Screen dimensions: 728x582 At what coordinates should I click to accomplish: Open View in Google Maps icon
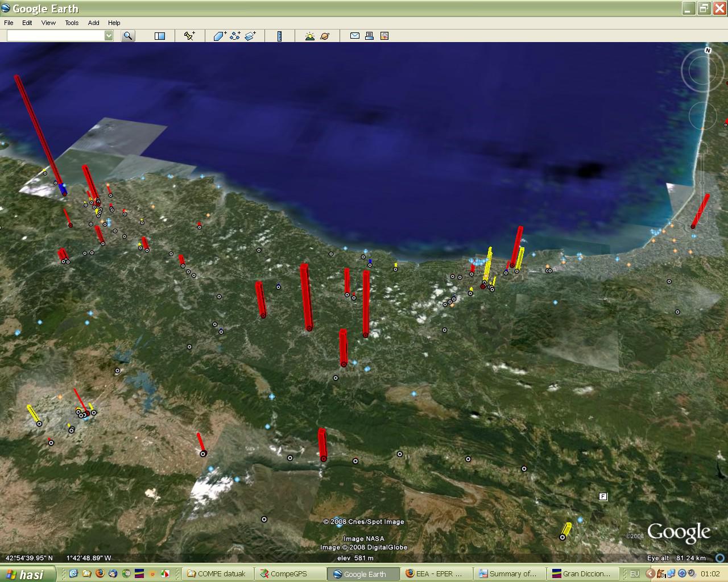tap(384, 36)
